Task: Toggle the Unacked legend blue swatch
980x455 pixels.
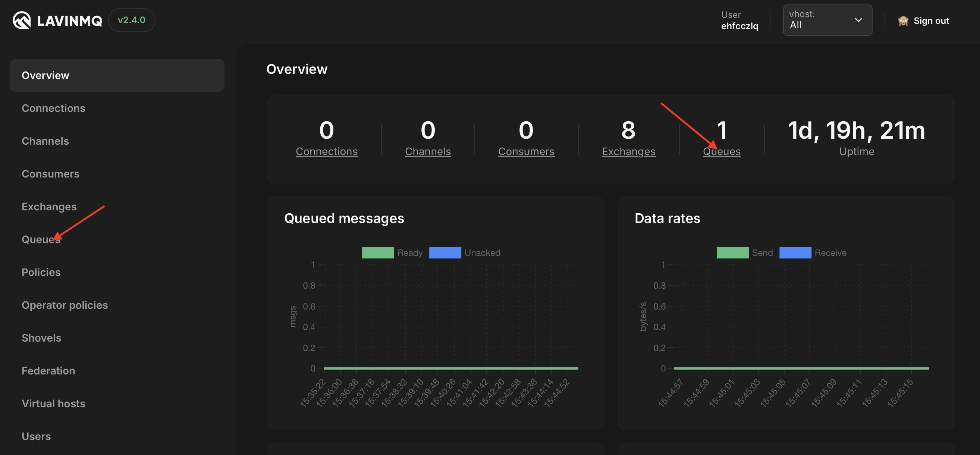Action: [445, 253]
